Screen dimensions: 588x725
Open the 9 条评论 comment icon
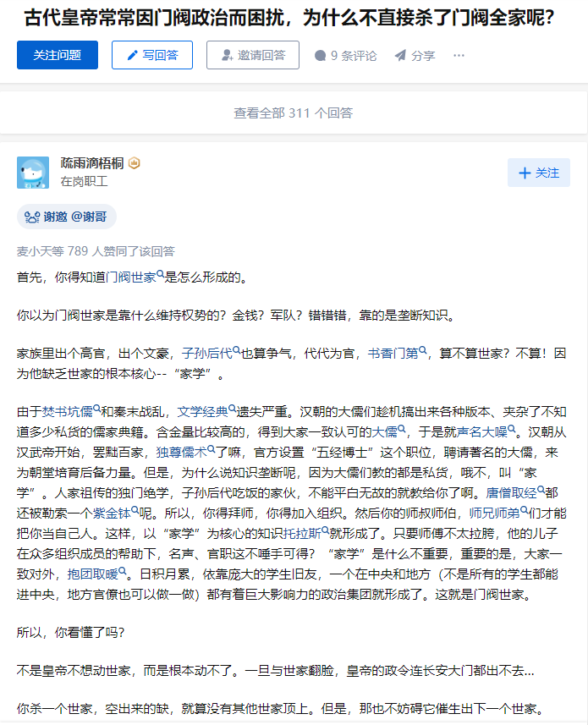point(320,56)
